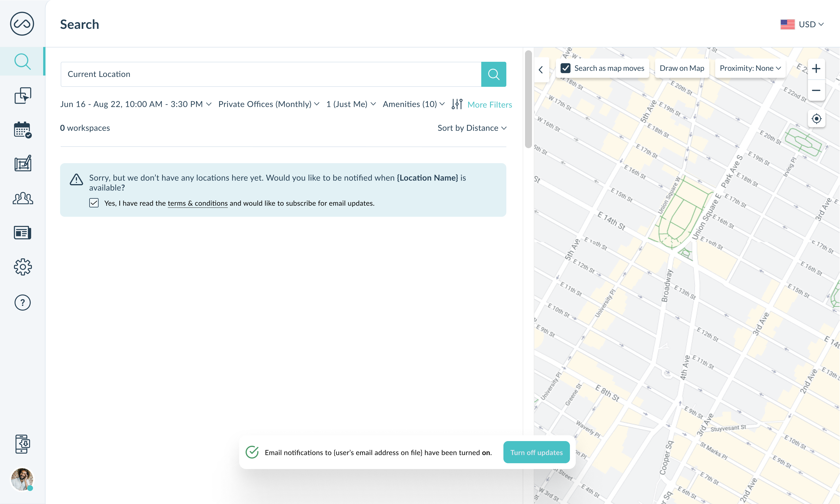Uncheck Search as map moves

(x=565, y=68)
